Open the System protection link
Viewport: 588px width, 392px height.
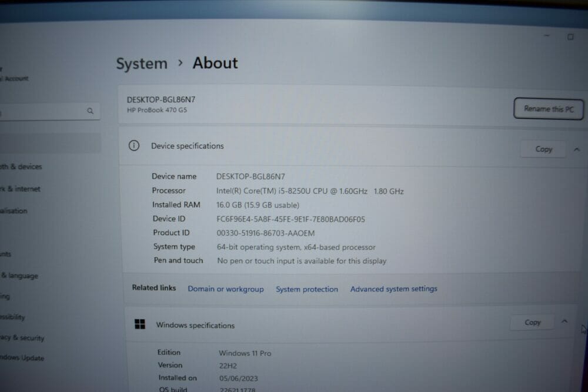pyautogui.click(x=307, y=289)
